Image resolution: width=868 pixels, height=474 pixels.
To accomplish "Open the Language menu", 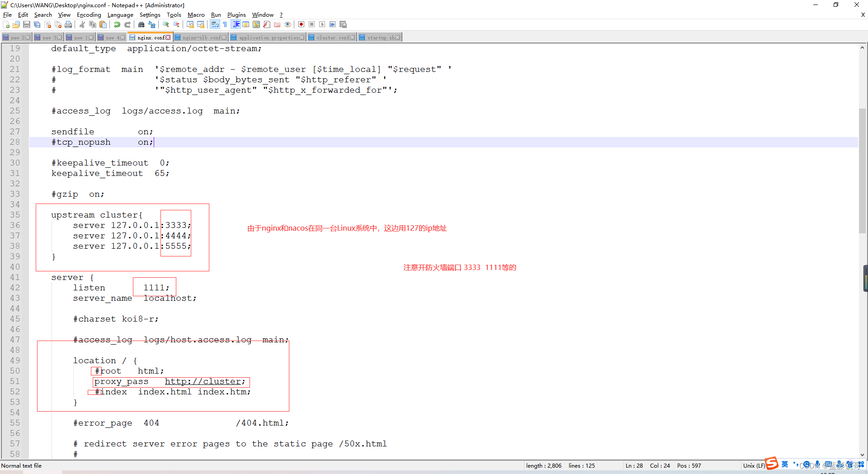I will pyautogui.click(x=120, y=15).
